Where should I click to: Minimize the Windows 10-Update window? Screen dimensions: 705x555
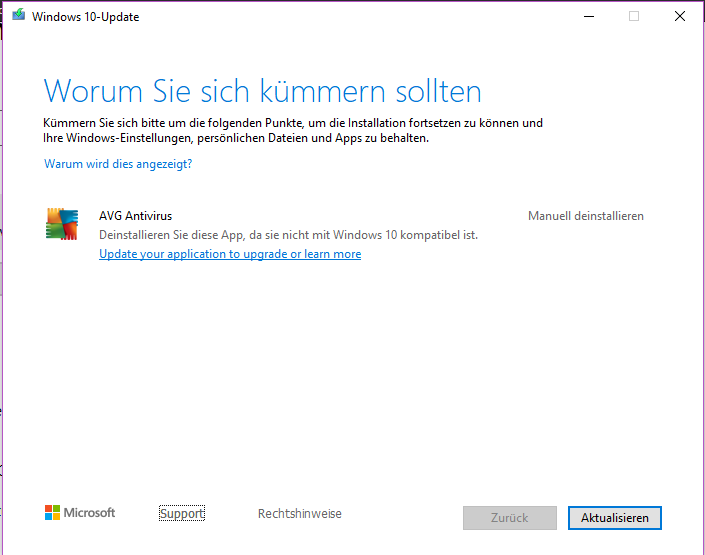tap(589, 17)
